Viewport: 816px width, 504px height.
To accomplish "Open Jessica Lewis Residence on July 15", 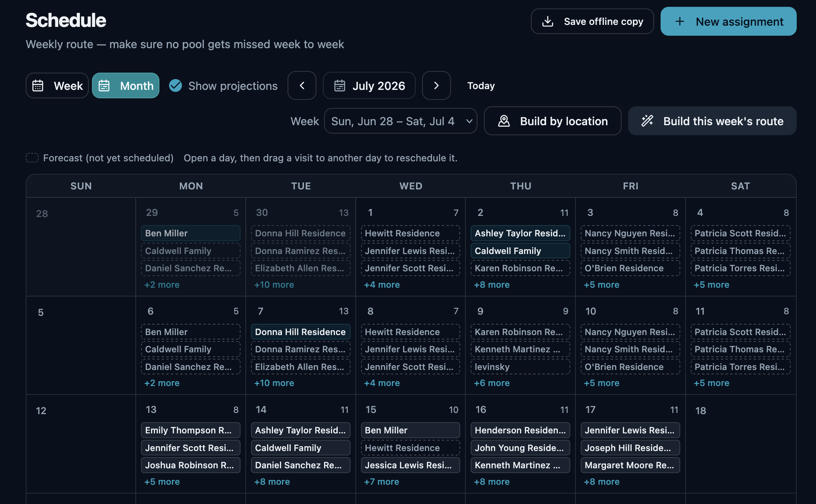I will click(x=410, y=465).
